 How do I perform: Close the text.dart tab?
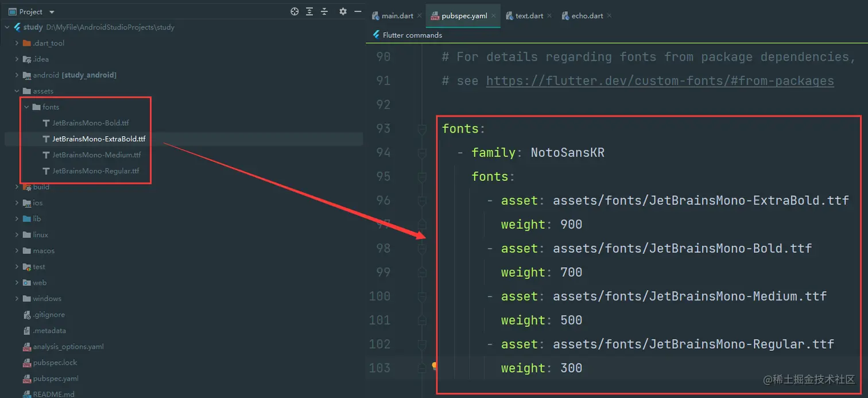549,16
